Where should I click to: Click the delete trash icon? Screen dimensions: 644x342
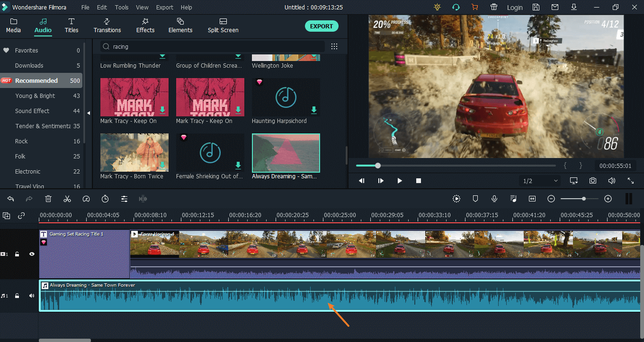[48, 199]
